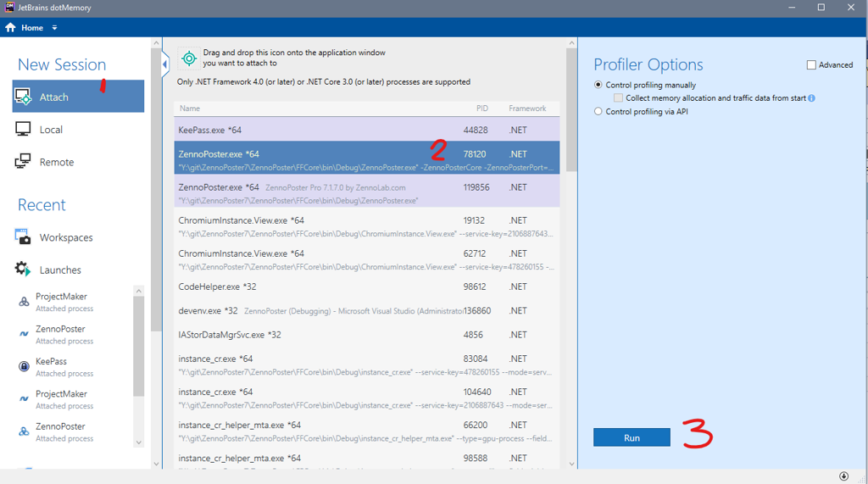This screenshot has height=484, width=868.
Task: Click the Remote session monitor icon
Action: [x=23, y=162]
